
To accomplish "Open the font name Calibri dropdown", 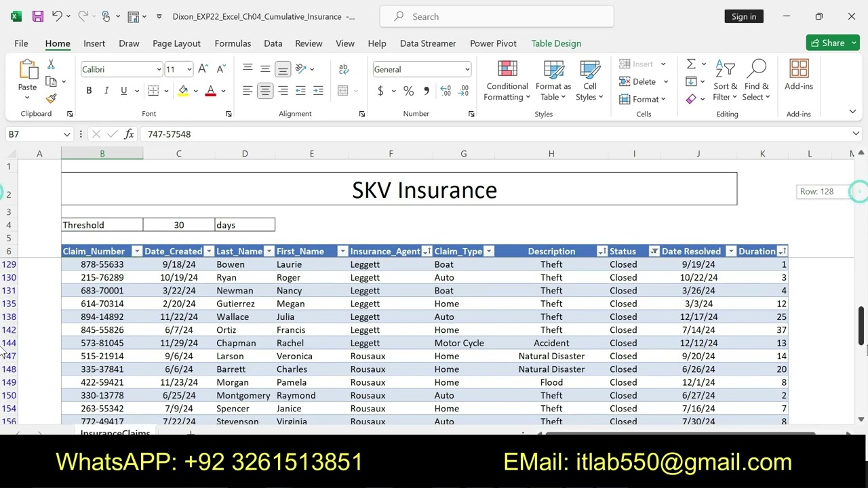I will 159,69.
